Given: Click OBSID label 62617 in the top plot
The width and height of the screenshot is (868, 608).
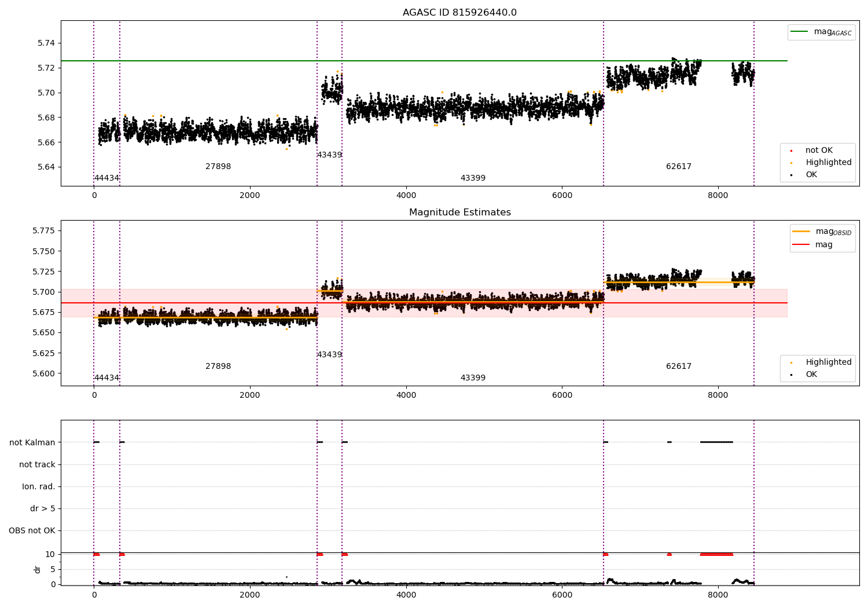Looking at the screenshot, I should (679, 167).
